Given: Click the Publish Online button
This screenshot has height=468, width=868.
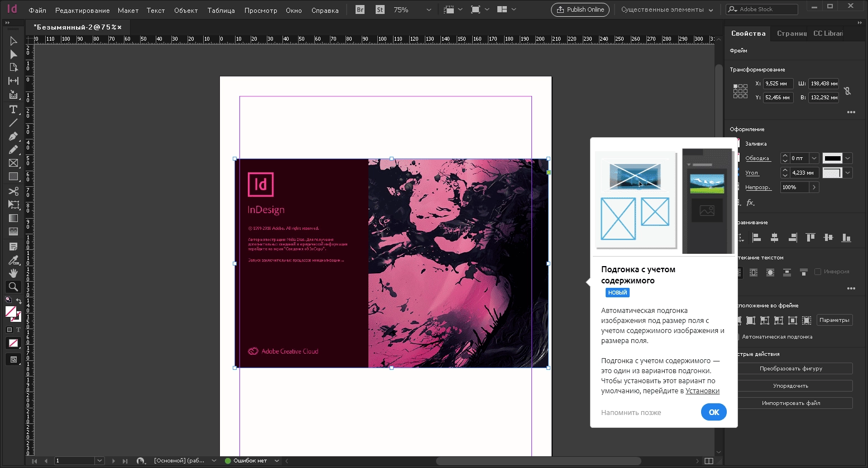Looking at the screenshot, I should click(x=580, y=9).
